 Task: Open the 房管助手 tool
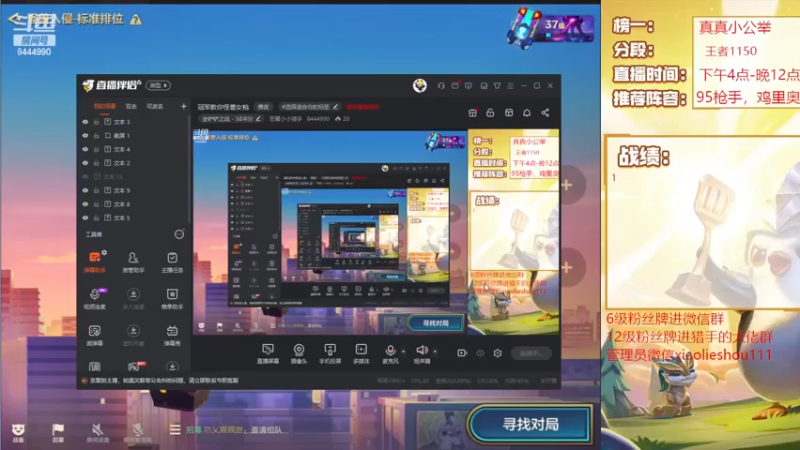(x=133, y=262)
